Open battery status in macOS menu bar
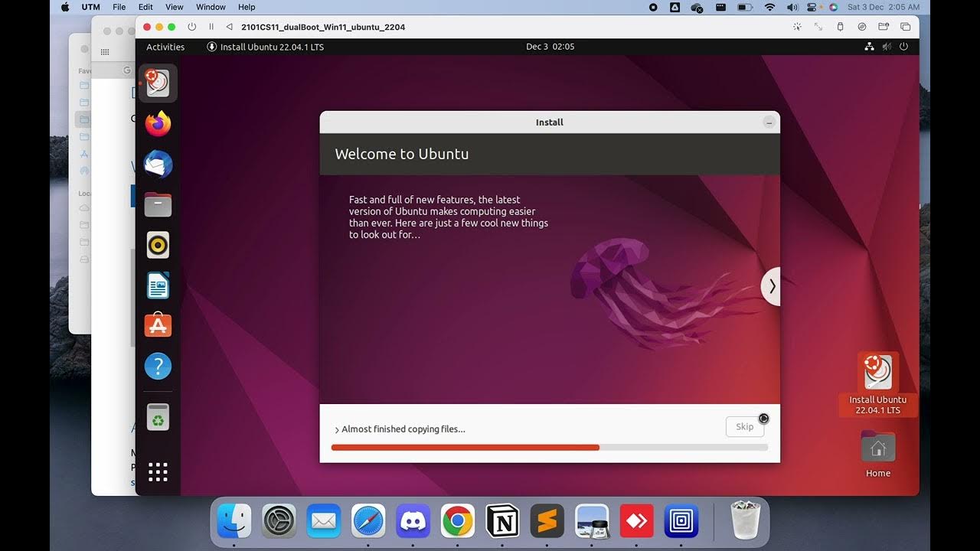The image size is (980, 551). (x=745, y=7)
